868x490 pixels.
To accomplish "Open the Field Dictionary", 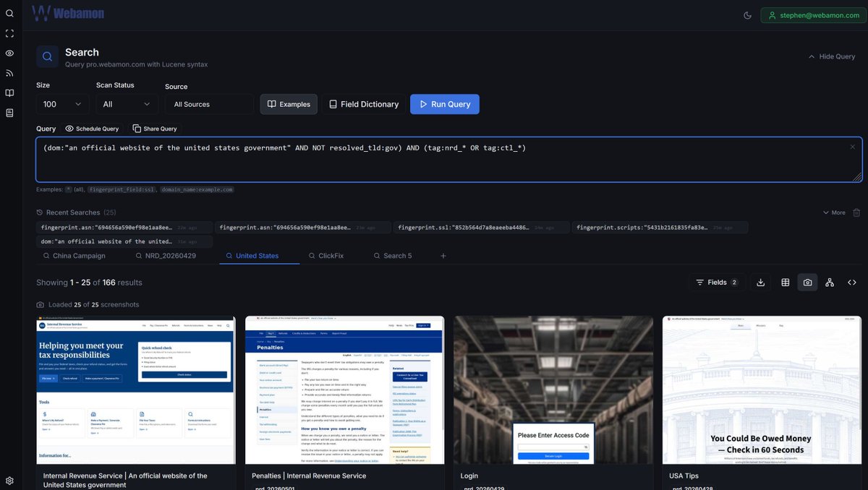I will tap(364, 104).
